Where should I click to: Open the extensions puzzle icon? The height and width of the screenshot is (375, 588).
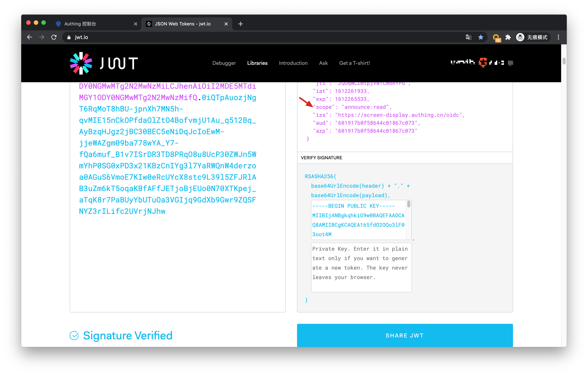508,37
